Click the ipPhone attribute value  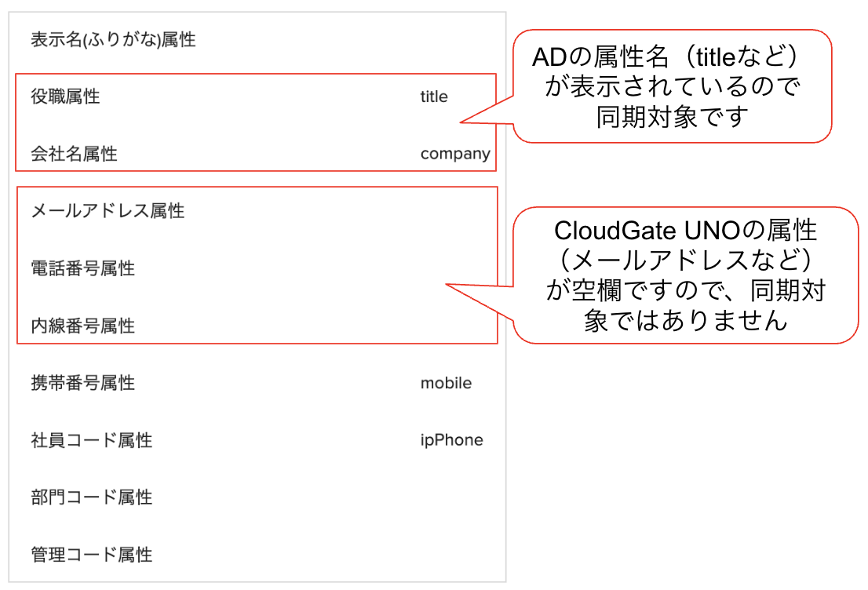click(x=452, y=441)
